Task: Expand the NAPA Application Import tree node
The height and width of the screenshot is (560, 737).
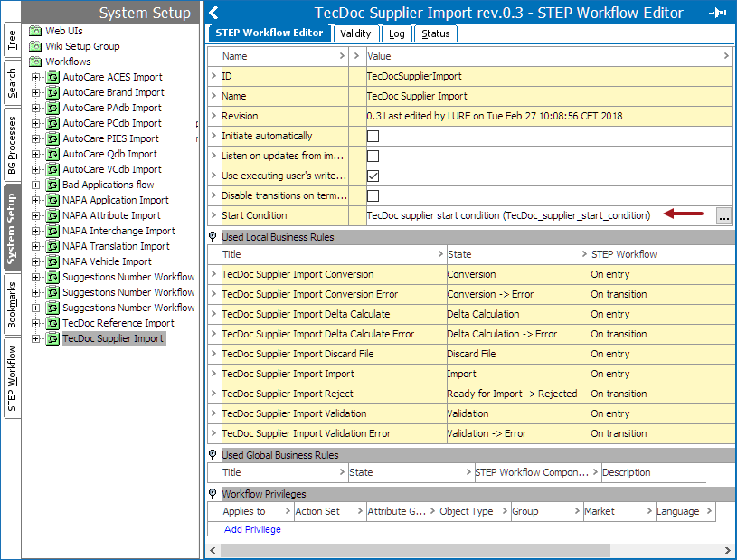Action: tap(36, 200)
